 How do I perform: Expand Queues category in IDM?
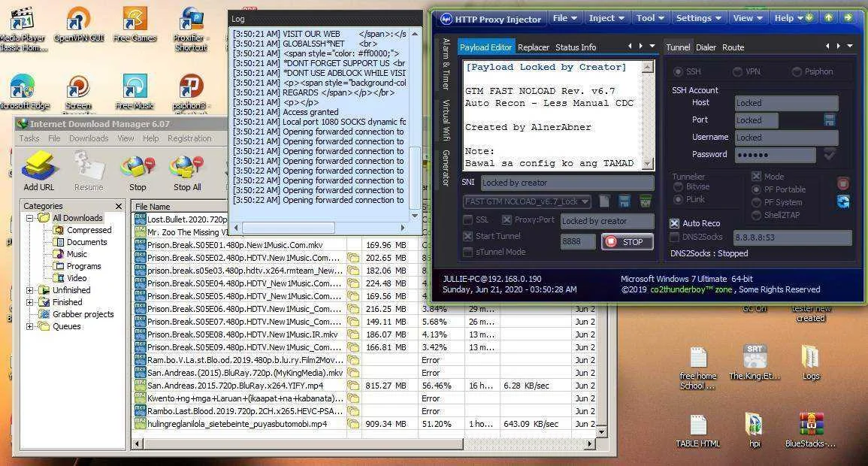click(x=30, y=326)
